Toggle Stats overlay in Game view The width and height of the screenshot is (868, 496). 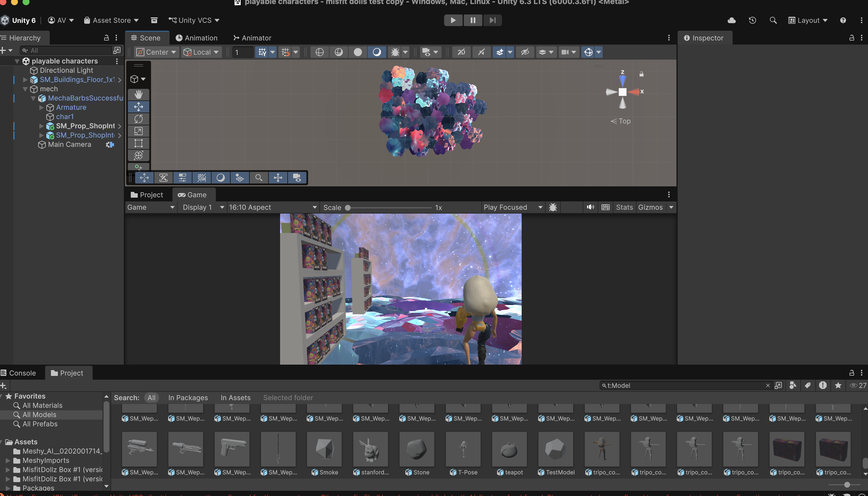click(x=624, y=207)
